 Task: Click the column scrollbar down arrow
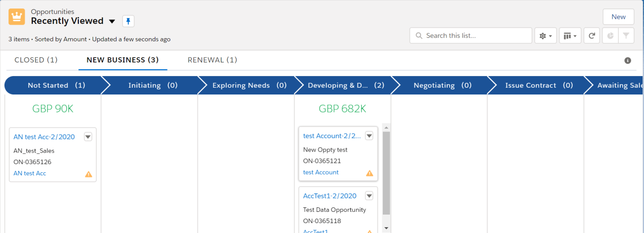tap(386, 228)
